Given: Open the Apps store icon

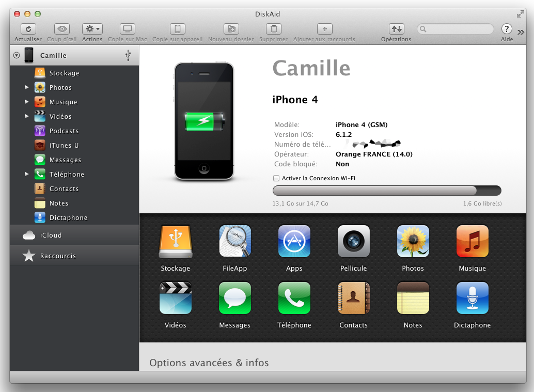Looking at the screenshot, I should [x=294, y=241].
